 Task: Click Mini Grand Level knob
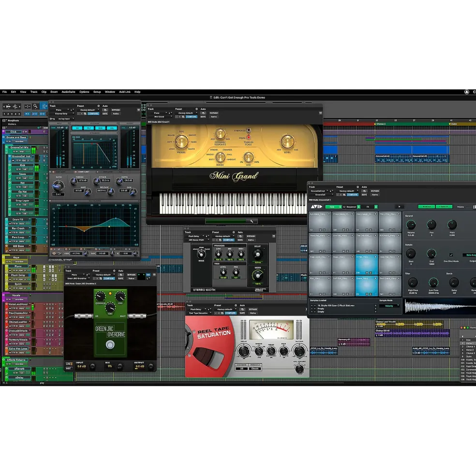coord(287,142)
